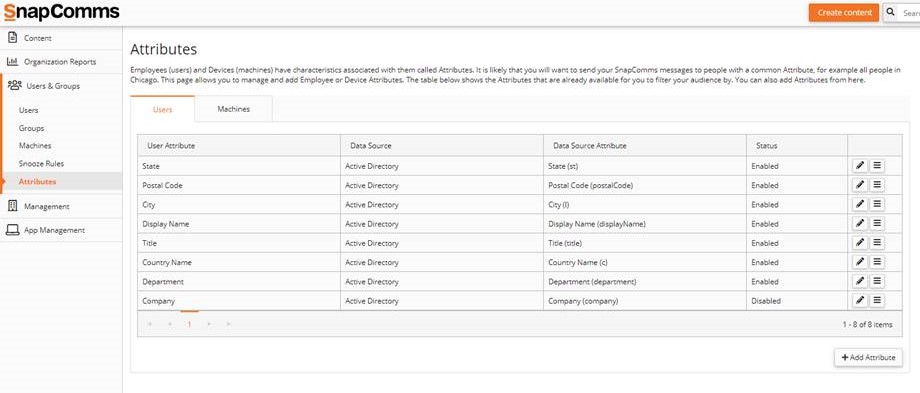Click the 1 - 8 of 8 items text

click(x=867, y=324)
